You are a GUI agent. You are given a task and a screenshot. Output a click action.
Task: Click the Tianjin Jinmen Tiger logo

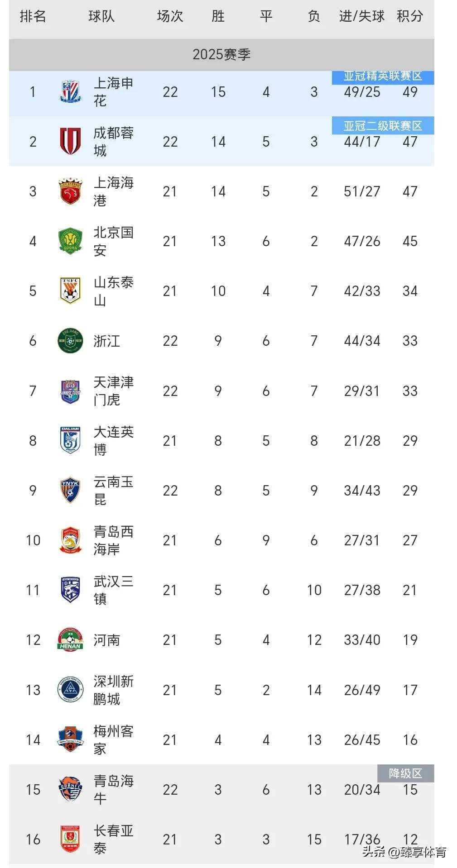tap(70, 391)
